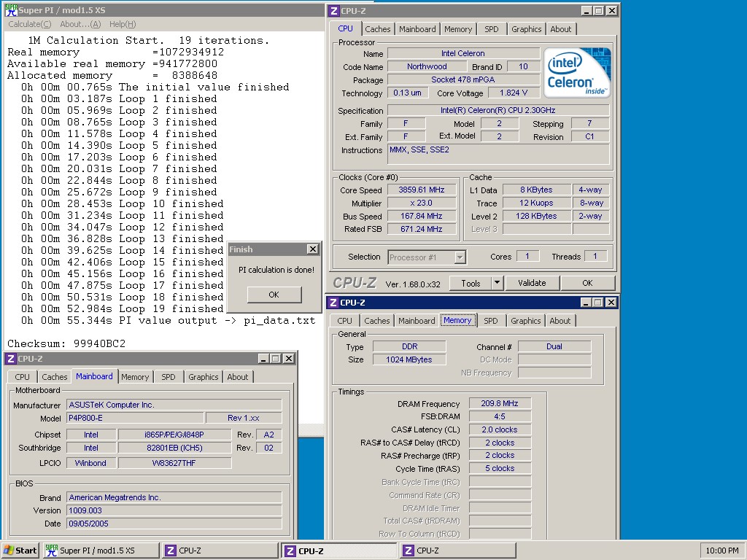Click the motherboard model P4P800-E field
The width and height of the screenshot is (747, 560).
click(x=135, y=418)
